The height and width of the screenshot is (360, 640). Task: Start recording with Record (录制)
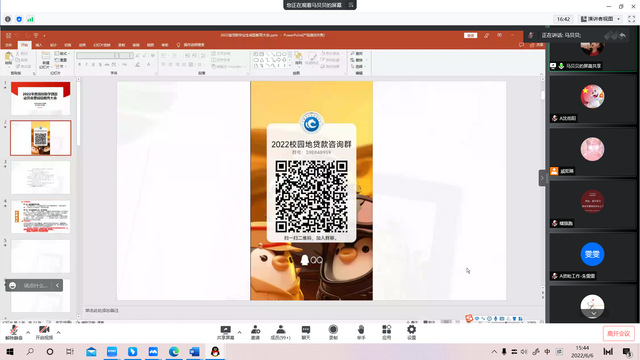click(x=333, y=332)
